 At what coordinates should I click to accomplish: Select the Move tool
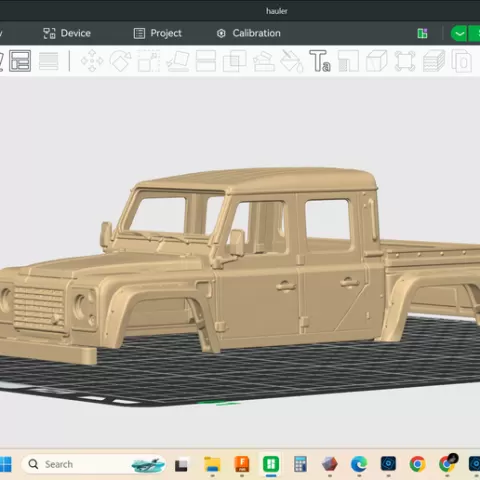[x=92, y=61]
